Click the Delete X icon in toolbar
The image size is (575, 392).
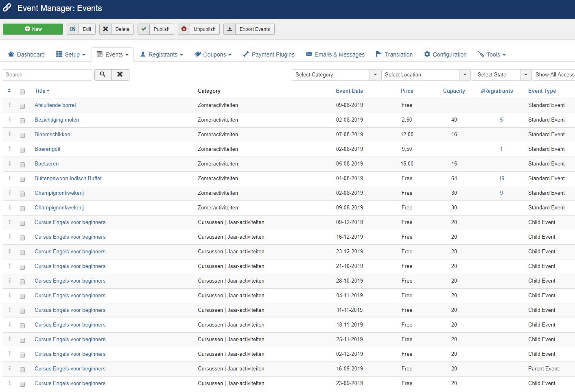click(105, 29)
